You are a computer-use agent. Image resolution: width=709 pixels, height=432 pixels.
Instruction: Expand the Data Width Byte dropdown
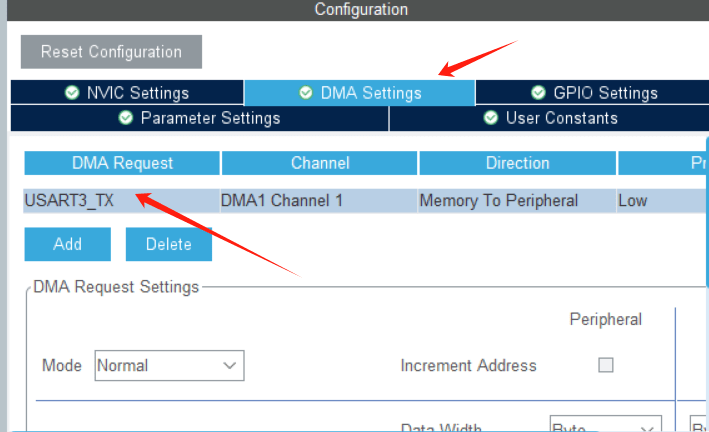(x=606, y=427)
